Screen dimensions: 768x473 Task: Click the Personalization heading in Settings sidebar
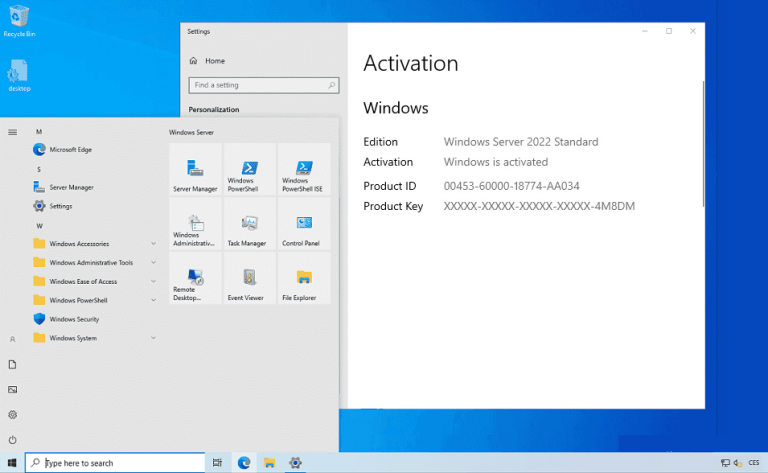pyautogui.click(x=214, y=110)
